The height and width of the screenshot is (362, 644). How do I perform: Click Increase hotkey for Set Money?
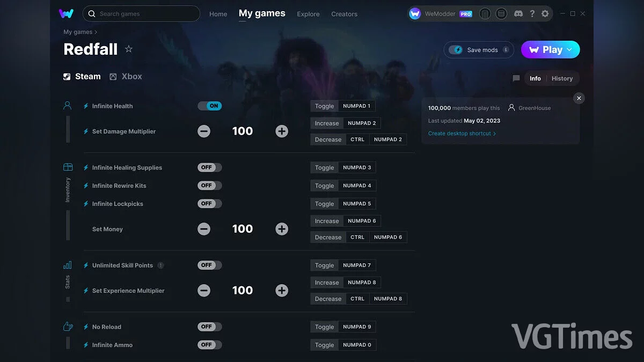click(327, 221)
